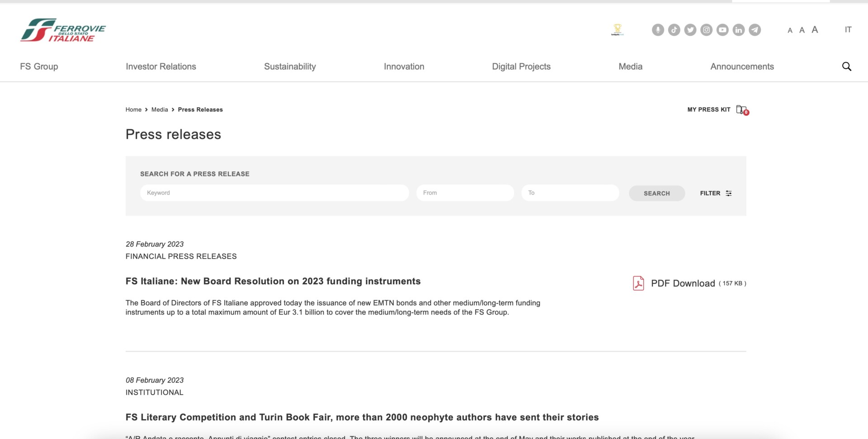Screen dimensions: 868x439
Task: Open the Innovation menu
Action: pos(404,67)
